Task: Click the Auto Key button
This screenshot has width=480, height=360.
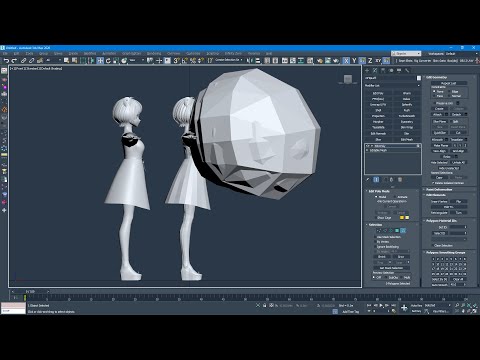Action: [417, 305]
